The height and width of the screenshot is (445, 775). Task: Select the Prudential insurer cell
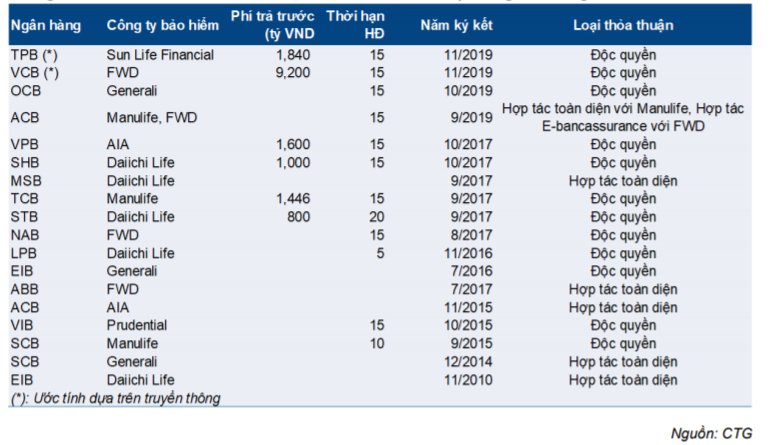pyautogui.click(x=138, y=325)
